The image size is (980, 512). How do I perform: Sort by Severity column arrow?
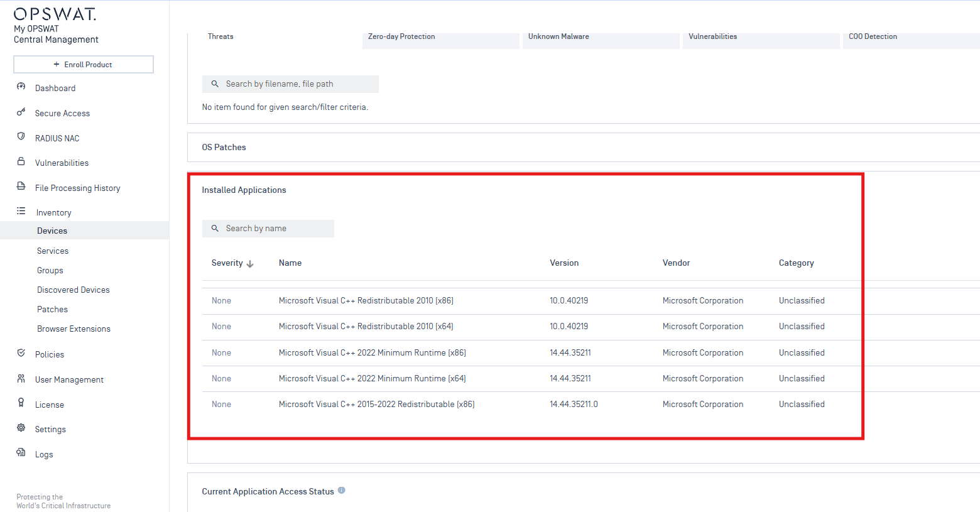(250, 264)
